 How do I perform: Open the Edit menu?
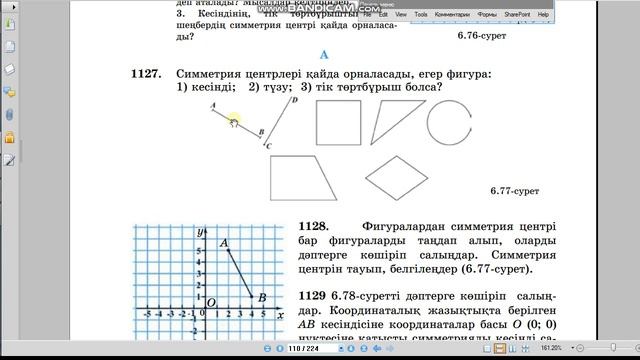click(x=383, y=14)
